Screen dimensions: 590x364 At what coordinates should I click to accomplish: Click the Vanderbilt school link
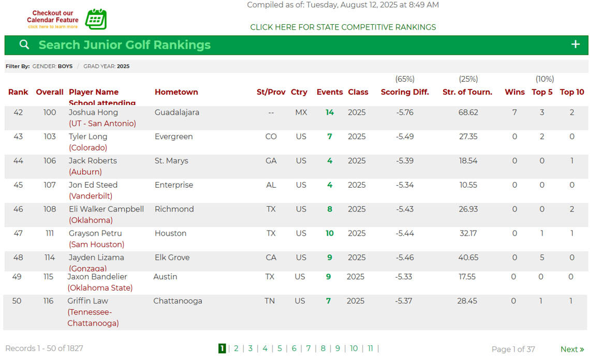(x=91, y=196)
